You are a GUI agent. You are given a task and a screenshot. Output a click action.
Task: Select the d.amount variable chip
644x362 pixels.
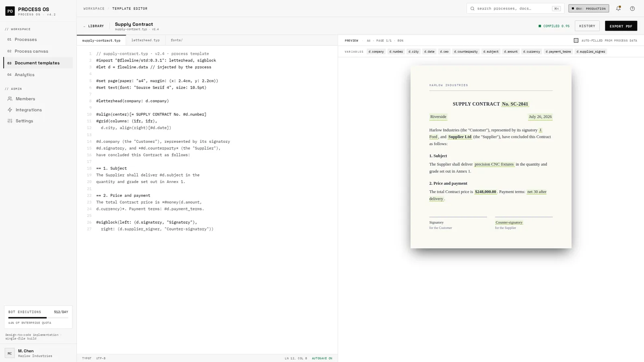[511, 51]
